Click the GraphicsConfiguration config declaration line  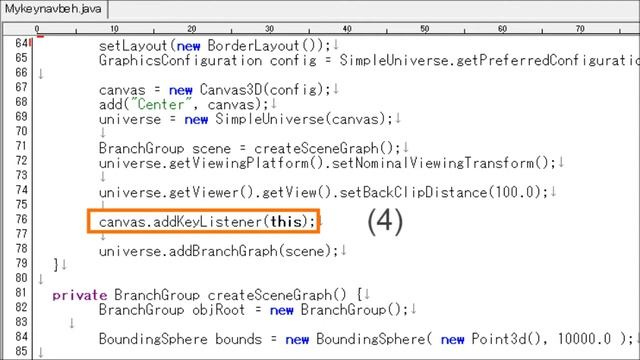click(369, 60)
